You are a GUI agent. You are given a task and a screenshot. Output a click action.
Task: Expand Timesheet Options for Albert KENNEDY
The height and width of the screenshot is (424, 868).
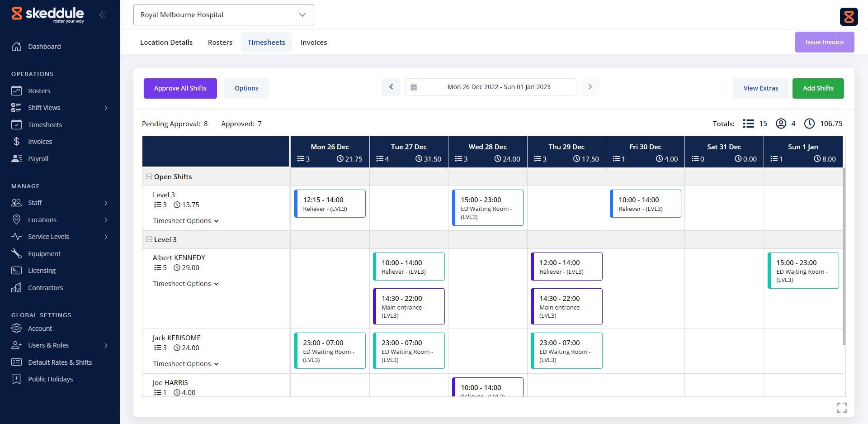pyautogui.click(x=185, y=284)
